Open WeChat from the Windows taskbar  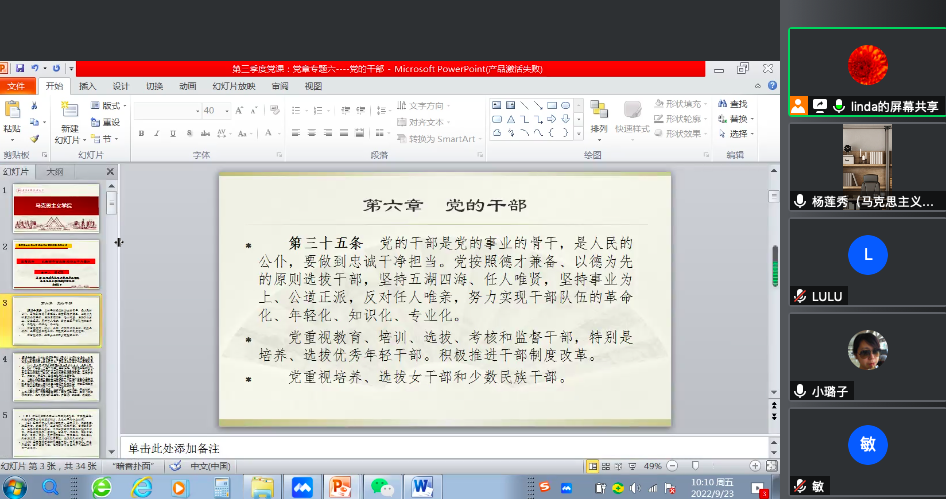[x=381, y=487]
